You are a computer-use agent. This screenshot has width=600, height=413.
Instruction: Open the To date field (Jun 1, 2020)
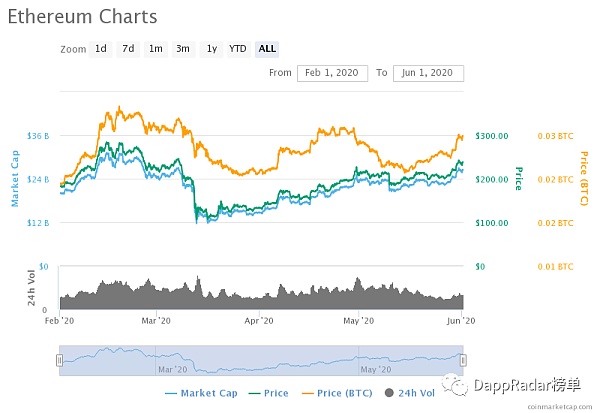(x=428, y=73)
